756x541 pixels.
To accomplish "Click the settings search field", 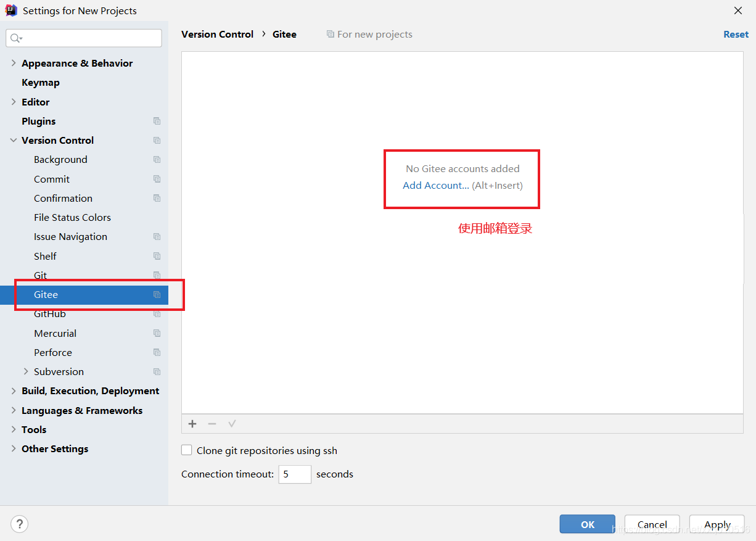I will [x=84, y=38].
